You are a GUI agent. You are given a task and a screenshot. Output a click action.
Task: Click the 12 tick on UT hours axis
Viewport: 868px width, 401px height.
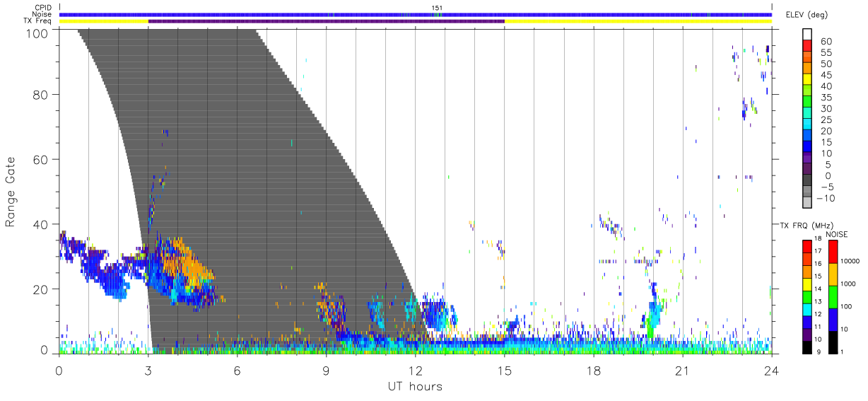pos(416,369)
